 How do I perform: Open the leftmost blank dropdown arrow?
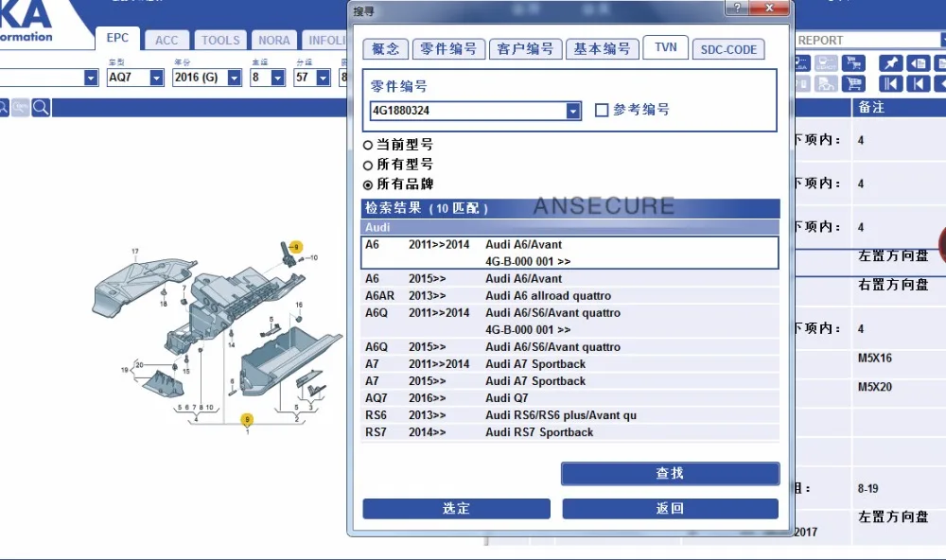[91, 78]
